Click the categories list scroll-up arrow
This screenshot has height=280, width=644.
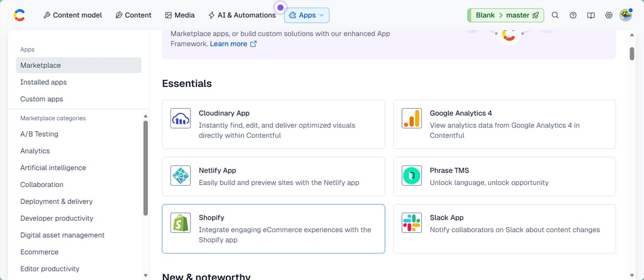click(x=145, y=116)
